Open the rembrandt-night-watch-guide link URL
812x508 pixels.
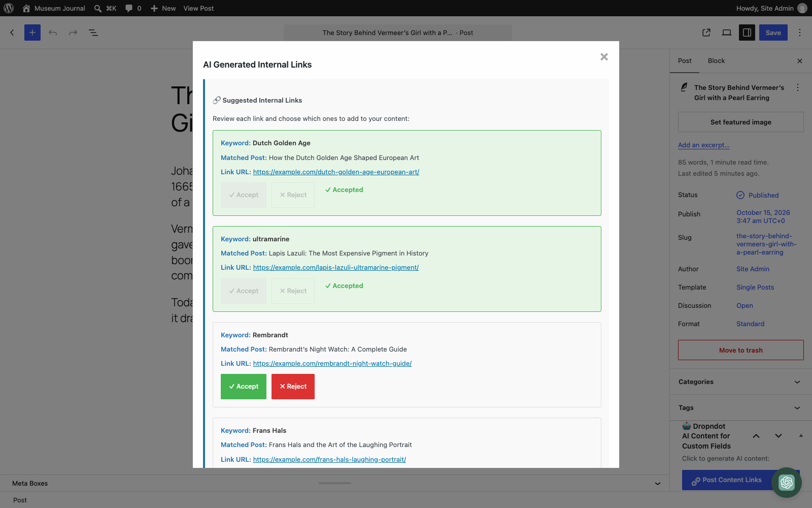332,364
